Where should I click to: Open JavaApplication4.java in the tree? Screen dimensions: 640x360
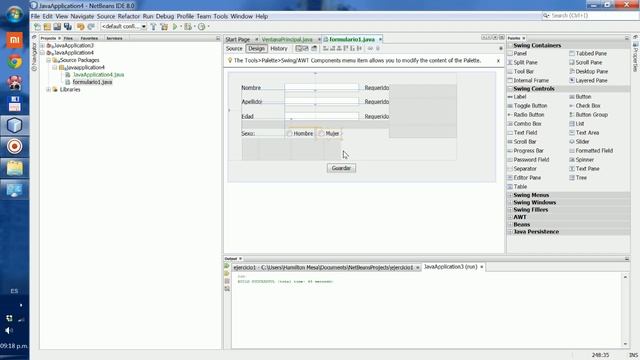tap(98, 75)
